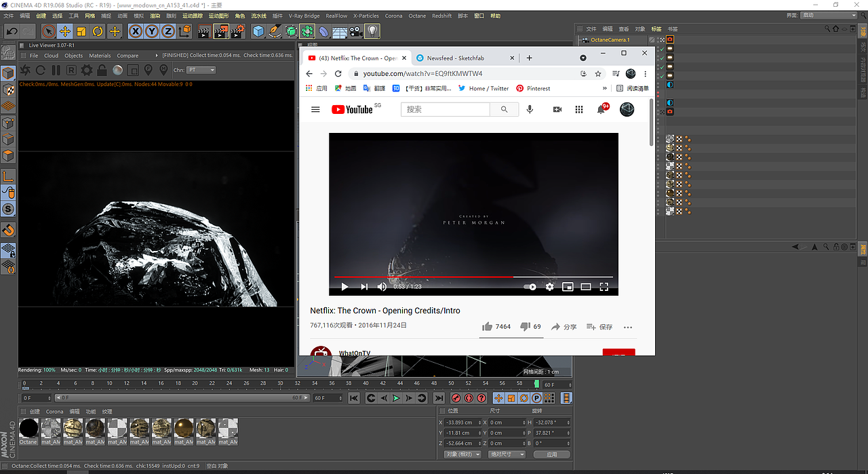Play the Cinema 4D timeline forward
The height and width of the screenshot is (474, 868).
click(x=397, y=398)
